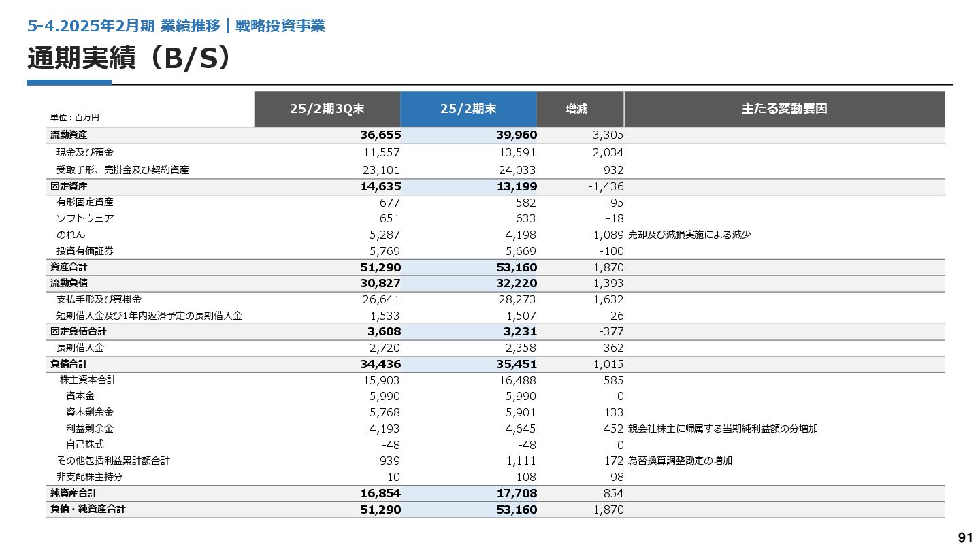Click the 利益剰余金 row label
The image size is (980, 551).
(90, 429)
